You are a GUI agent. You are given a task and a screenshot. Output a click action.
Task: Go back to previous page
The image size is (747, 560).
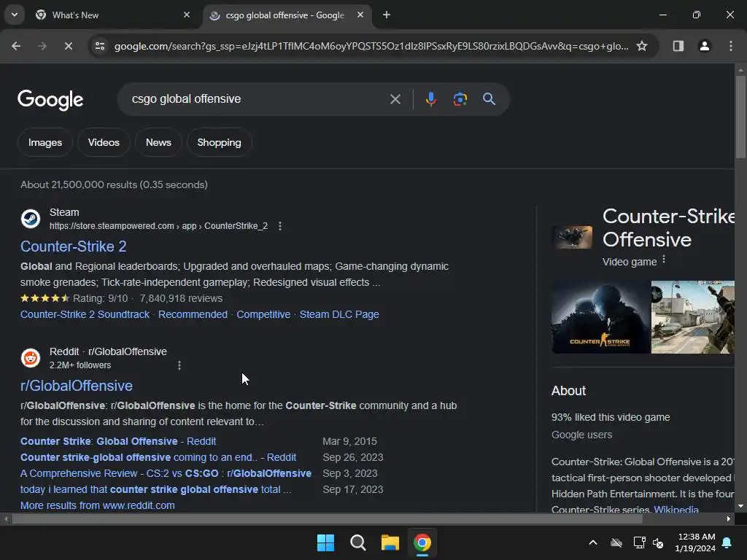pos(16,46)
